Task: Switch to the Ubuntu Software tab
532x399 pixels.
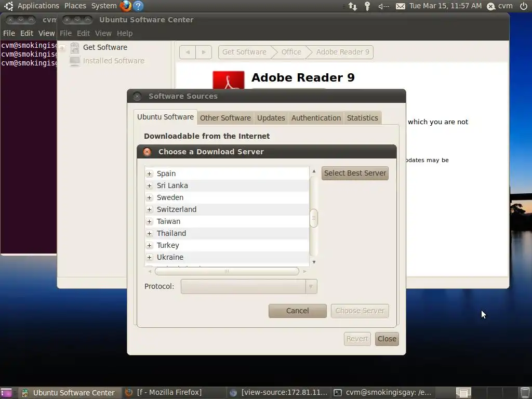Action: (x=165, y=117)
